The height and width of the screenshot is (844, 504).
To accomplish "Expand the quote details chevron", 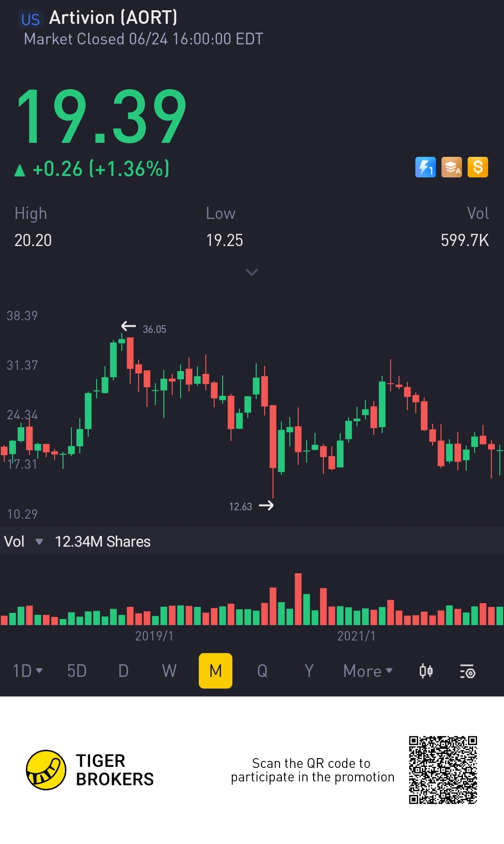I will coord(252,272).
